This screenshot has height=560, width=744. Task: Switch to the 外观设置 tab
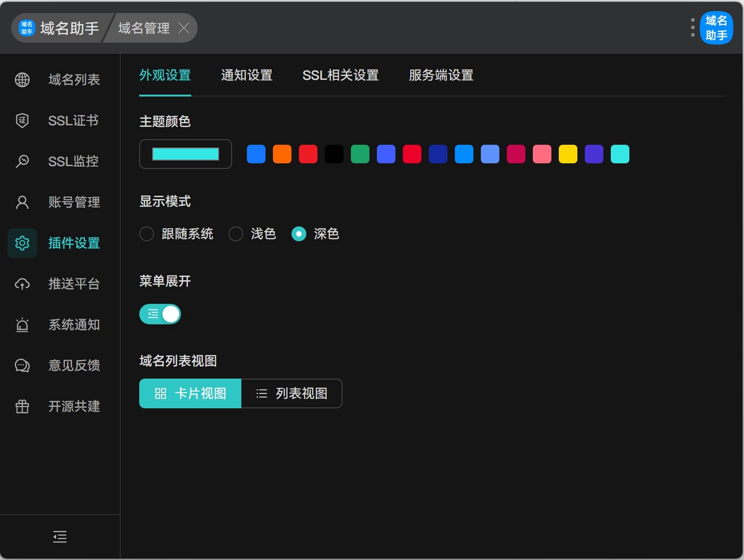click(x=165, y=75)
